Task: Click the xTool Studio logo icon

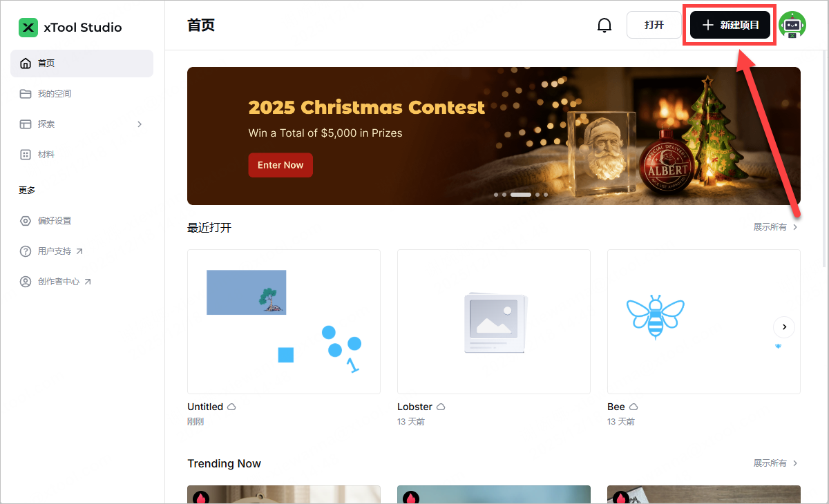Action: 28,28
